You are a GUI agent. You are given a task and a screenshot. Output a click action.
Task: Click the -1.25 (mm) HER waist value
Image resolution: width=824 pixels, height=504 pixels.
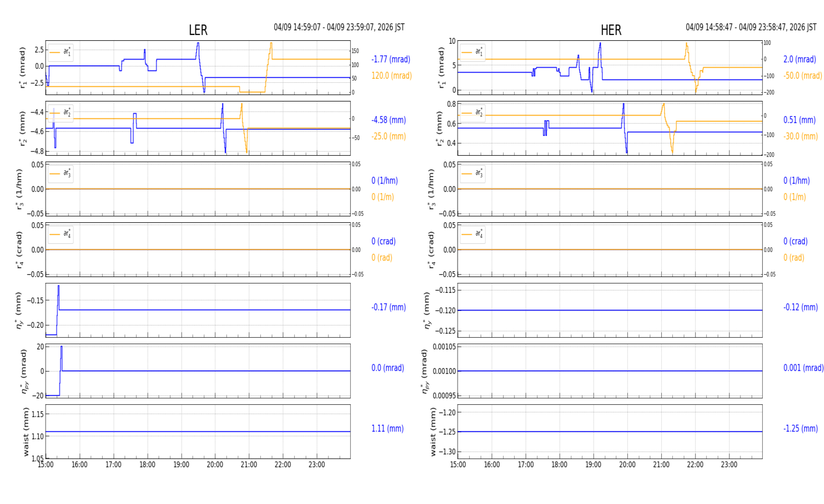pyautogui.click(x=800, y=429)
